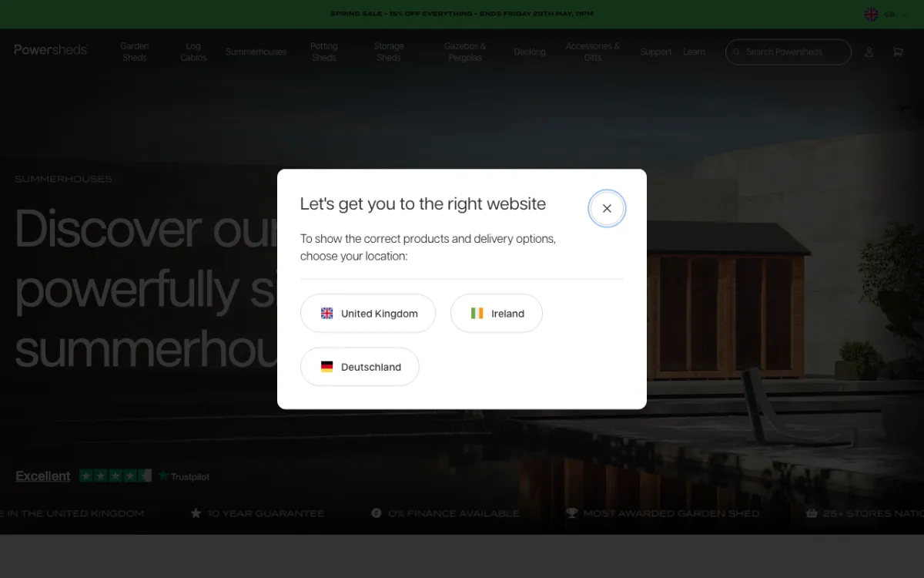
Task: Click the trophy icon beside Most Awarded
Action: (x=571, y=512)
